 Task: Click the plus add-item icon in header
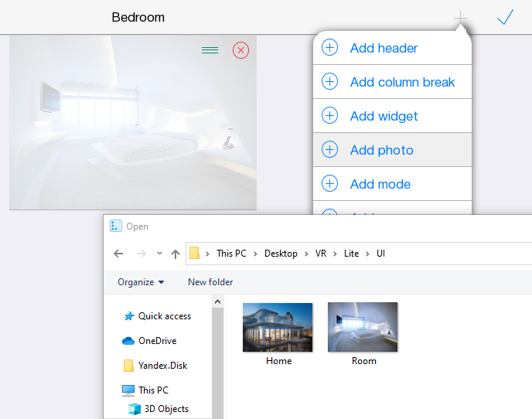[460, 17]
